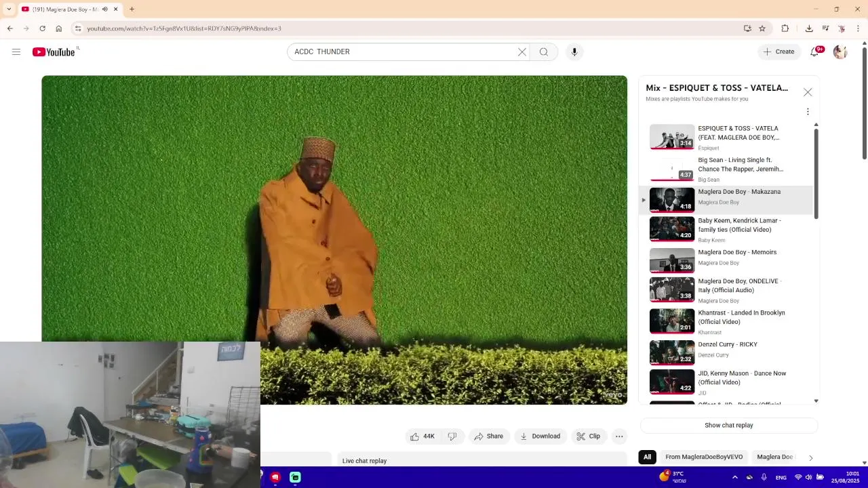Open browser home page button
Image resolution: width=868 pixels, height=488 pixels.
[x=58, y=28]
